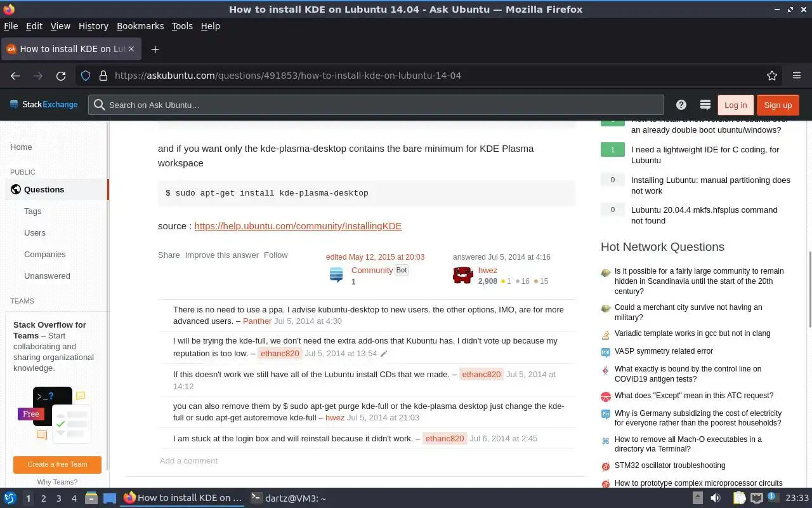Open the network tray icon

click(x=757, y=498)
